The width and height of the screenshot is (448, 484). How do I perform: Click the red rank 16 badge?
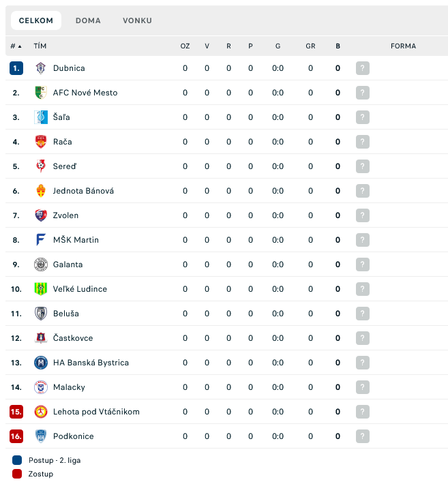point(16,436)
